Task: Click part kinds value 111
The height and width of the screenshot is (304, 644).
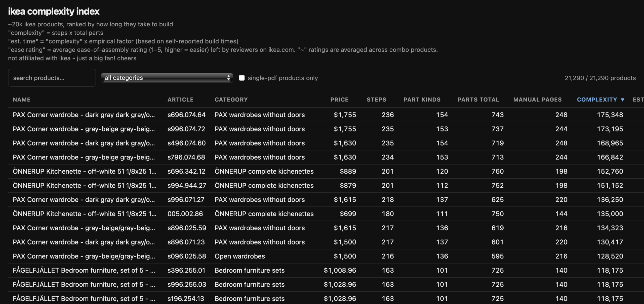Action: click(442, 214)
